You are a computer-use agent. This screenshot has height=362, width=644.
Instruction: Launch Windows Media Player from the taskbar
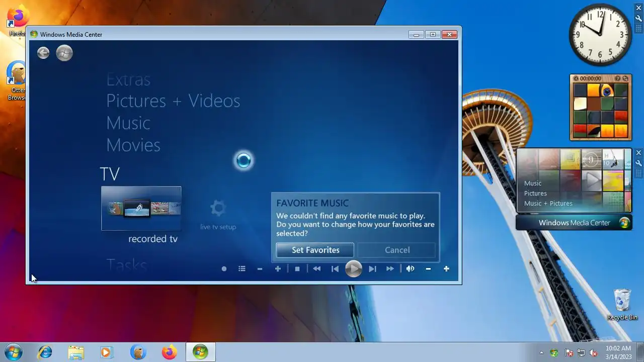(x=106, y=352)
